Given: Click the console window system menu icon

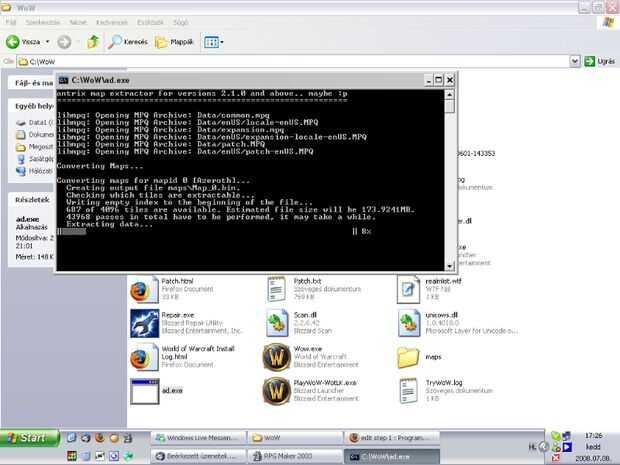Looking at the screenshot, I should (63, 80).
